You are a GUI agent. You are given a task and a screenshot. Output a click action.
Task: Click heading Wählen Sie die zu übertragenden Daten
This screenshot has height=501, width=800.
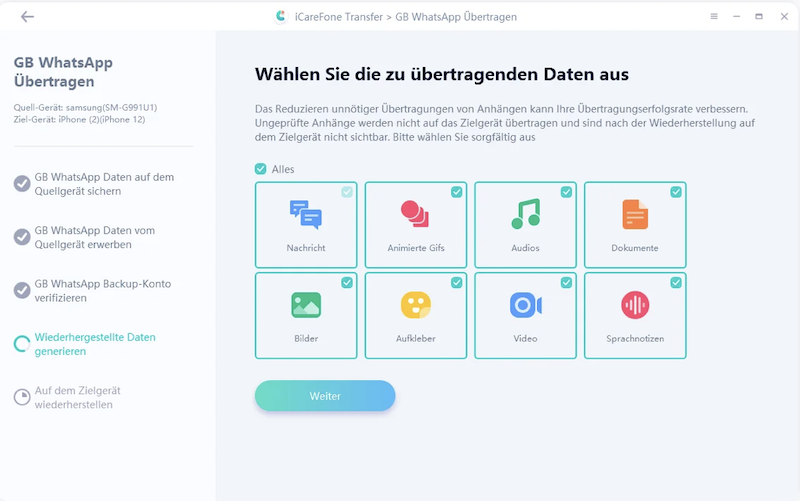point(442,74)
